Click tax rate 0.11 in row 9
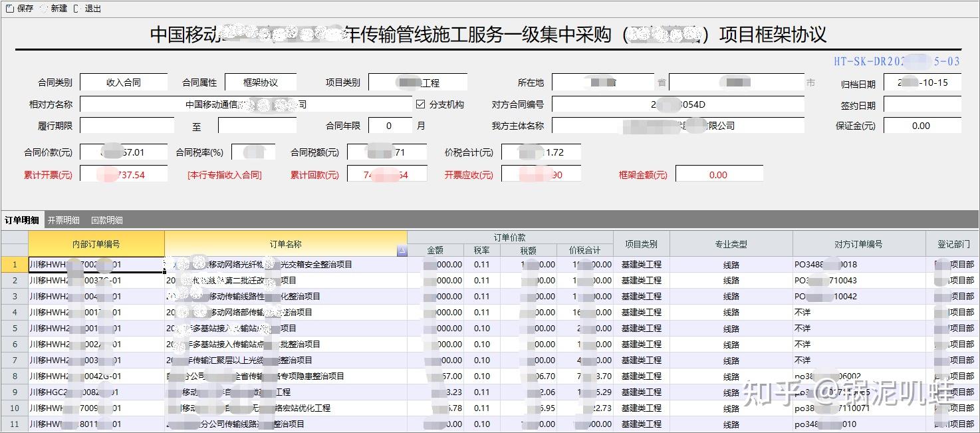 coord(481,392)
